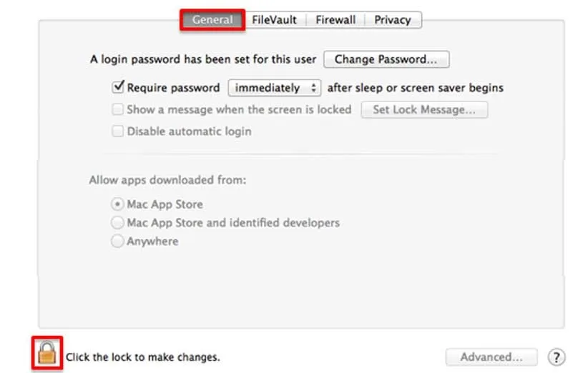The height and width of the screenshot is (373, 588).
Task: Click the 'Click the lock to make changes' text
Action: pyautogui.click(x=143, y=357)
